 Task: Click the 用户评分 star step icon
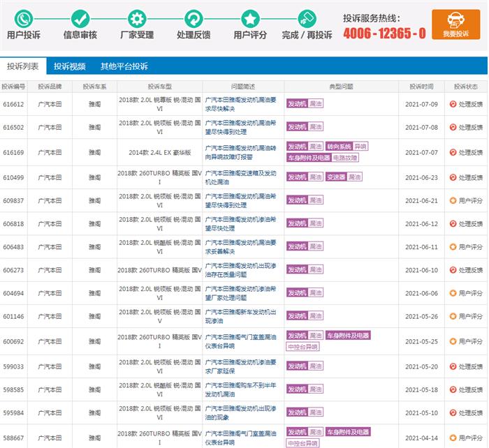coord(250,19)
